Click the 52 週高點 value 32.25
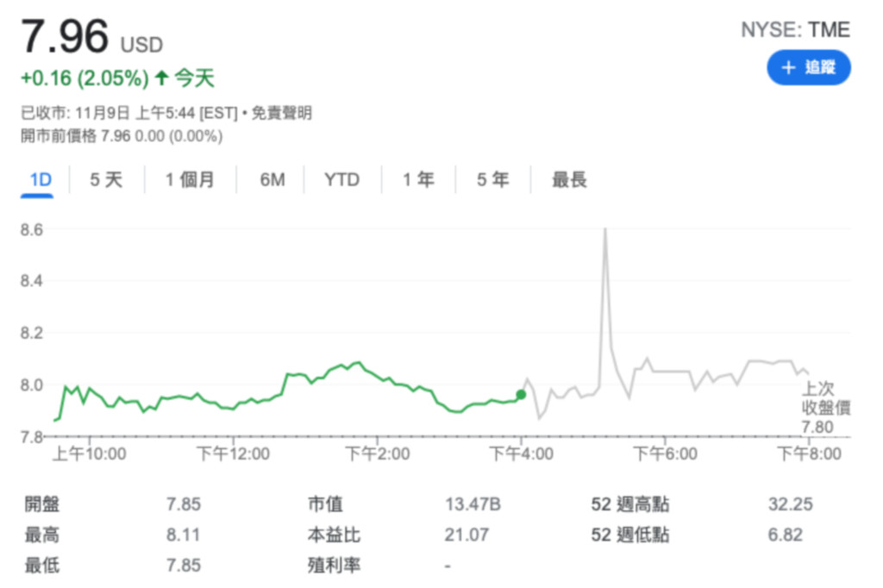This screenshot has width=883, height=588. (790, 504)
